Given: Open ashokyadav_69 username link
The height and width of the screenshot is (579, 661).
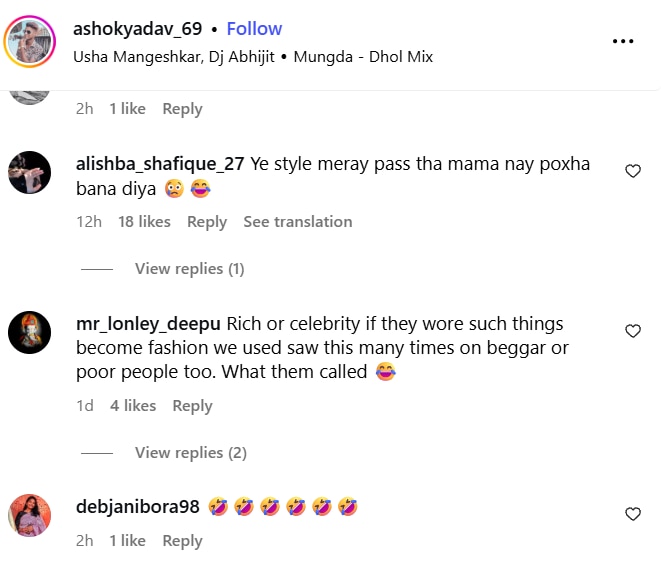Looking at the screenshot, I should 136,29.
